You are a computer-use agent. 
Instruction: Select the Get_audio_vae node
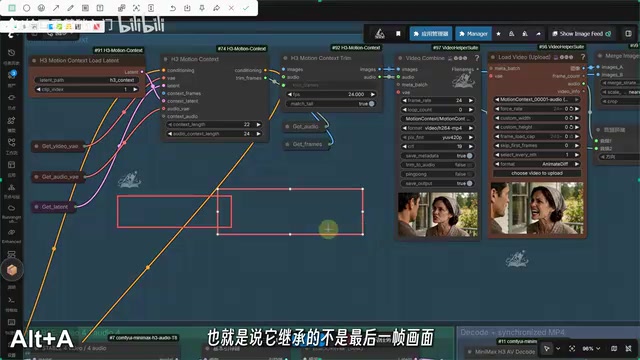58,177
